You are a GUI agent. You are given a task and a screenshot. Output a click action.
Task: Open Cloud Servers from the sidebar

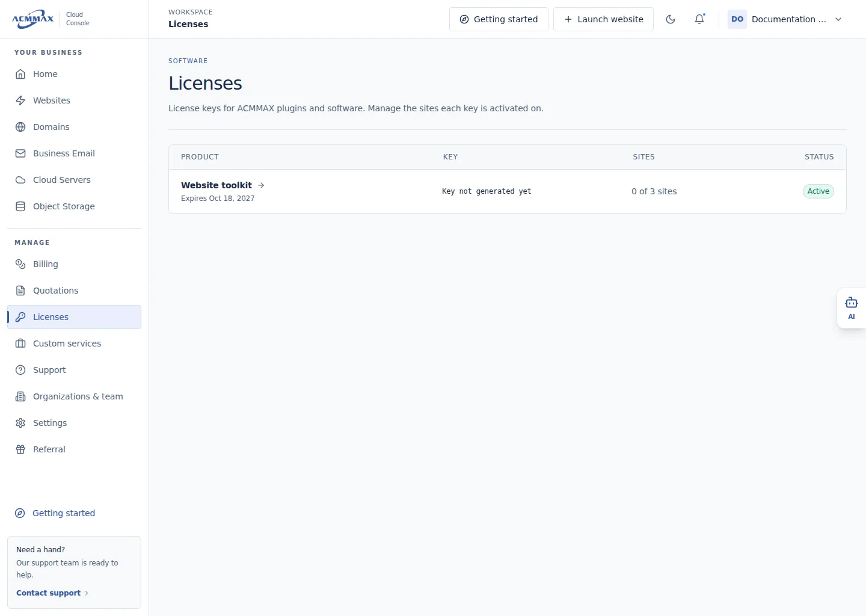click(x=75, y=180)
